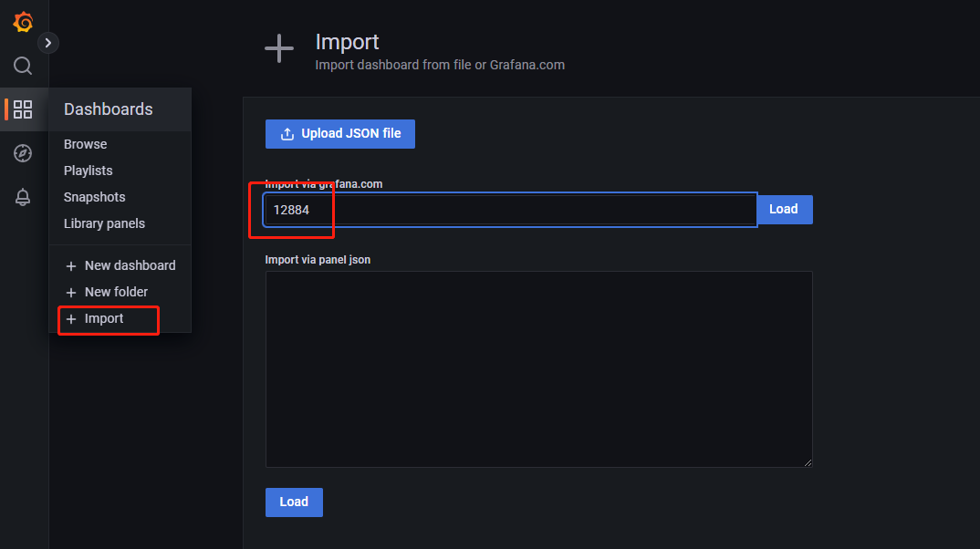Open Snapshots menu entry

[x=94, y=197]
